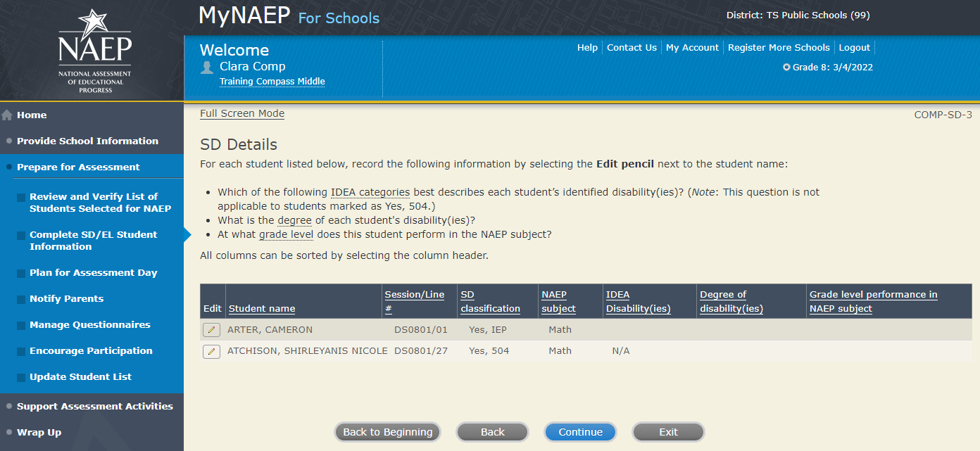This screenshot has width=980, height=451.
Task: Click the Yes, 504 classification cell
Action: 489,351
